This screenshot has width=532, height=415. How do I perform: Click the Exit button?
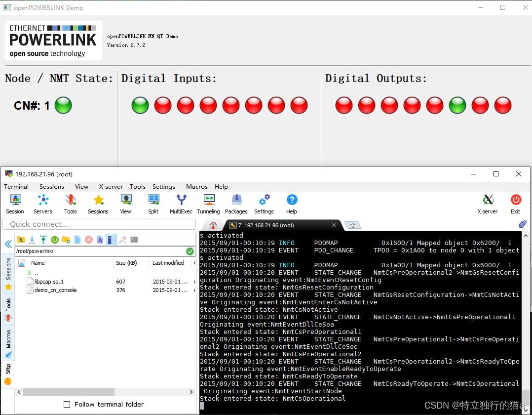pos(516,204)
